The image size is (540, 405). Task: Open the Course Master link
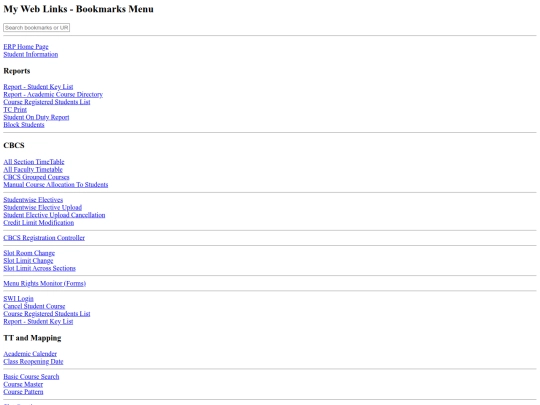point(23,384)
